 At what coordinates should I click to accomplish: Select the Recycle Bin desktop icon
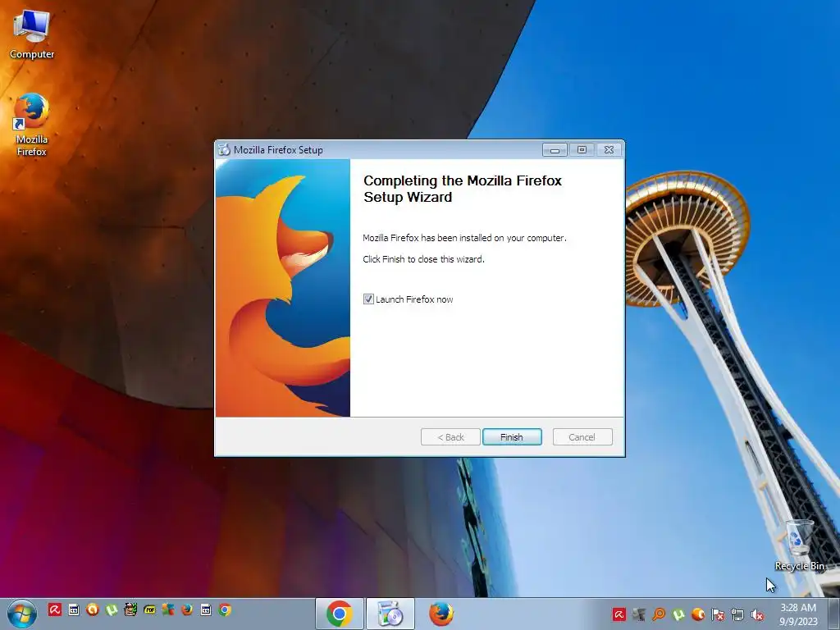pos(799,546)
